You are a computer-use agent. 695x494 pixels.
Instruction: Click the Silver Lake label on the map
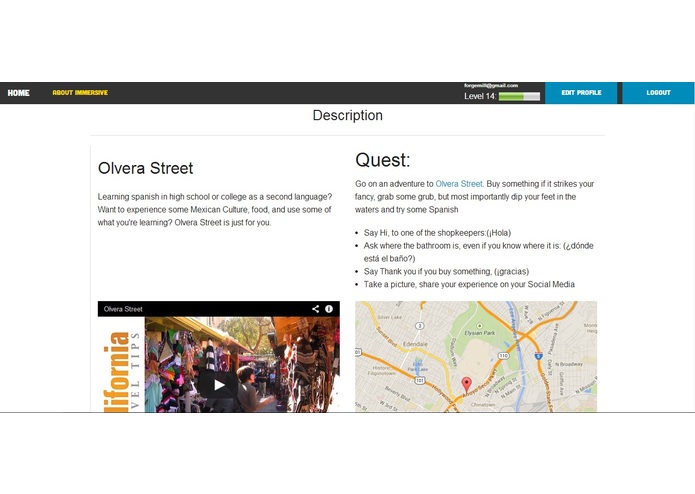point(390,317)
